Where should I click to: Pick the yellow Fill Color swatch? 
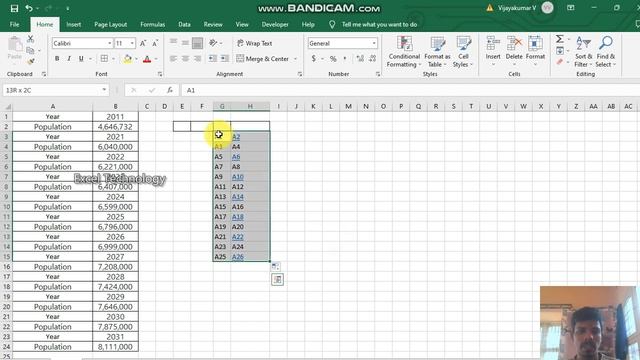coord(128,59)
